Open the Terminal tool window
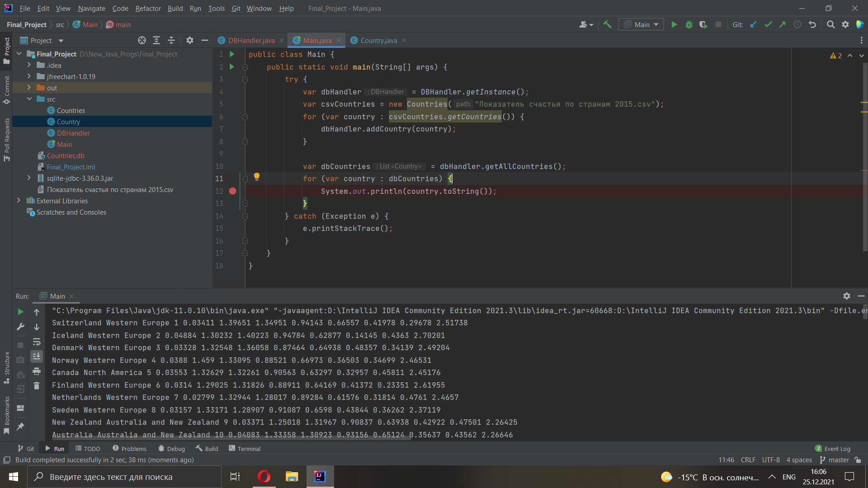Screen dimensions: 868x488 [x=245, y=449]
